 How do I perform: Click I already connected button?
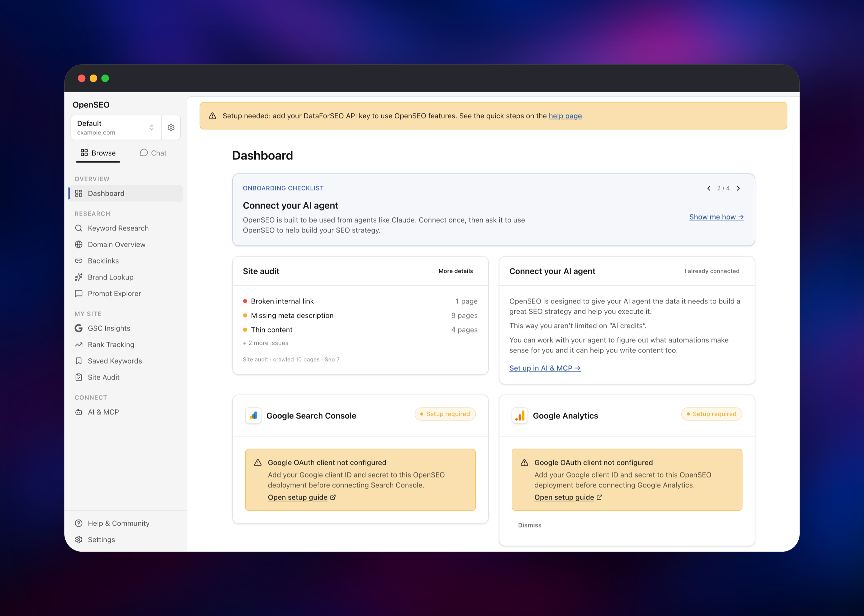[x=712, y=271]
